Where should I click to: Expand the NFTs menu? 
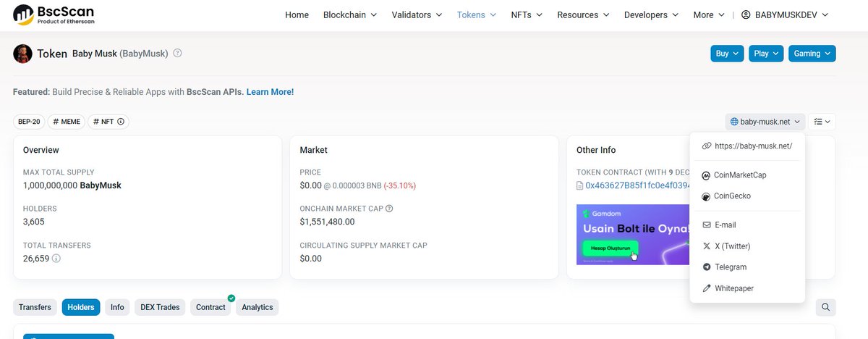[x=527, y=15]
